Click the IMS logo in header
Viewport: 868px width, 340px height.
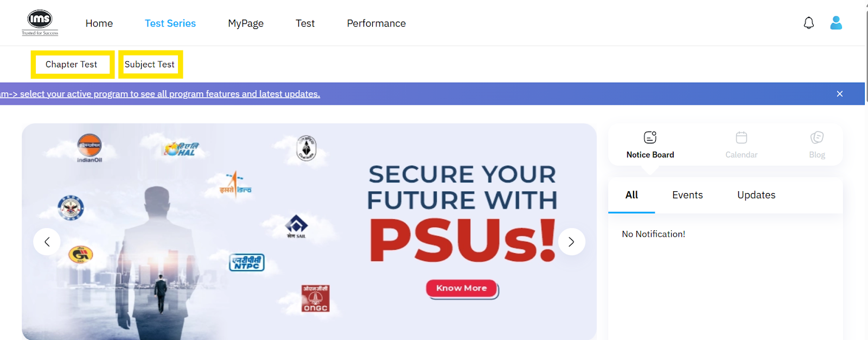click(40, 23)
